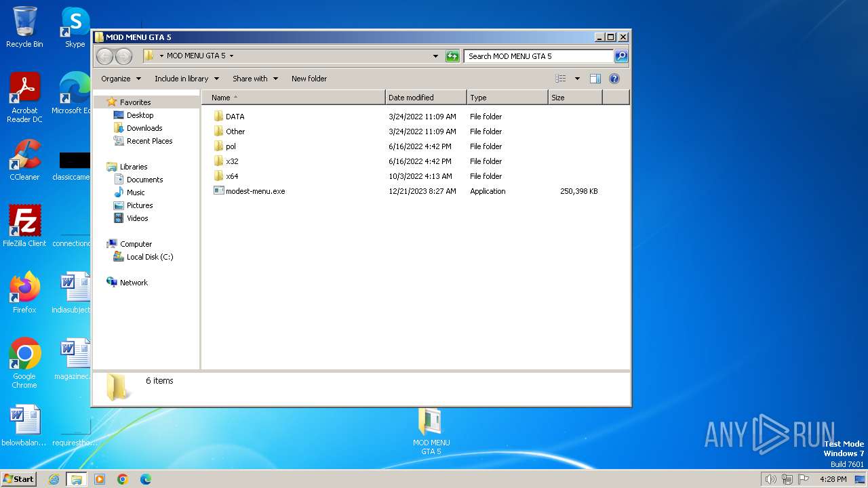Click File Explorer taskbar button
The height and width of the screenshot is (488, 868).
(x=77, y=479)
